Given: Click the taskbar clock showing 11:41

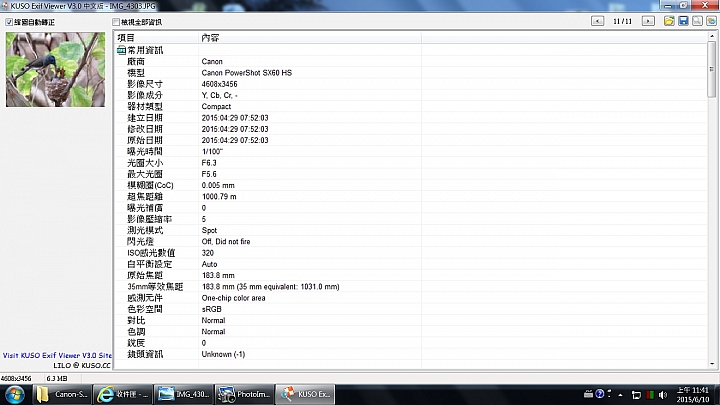Looking at the screenshot, I should (693, 394).
